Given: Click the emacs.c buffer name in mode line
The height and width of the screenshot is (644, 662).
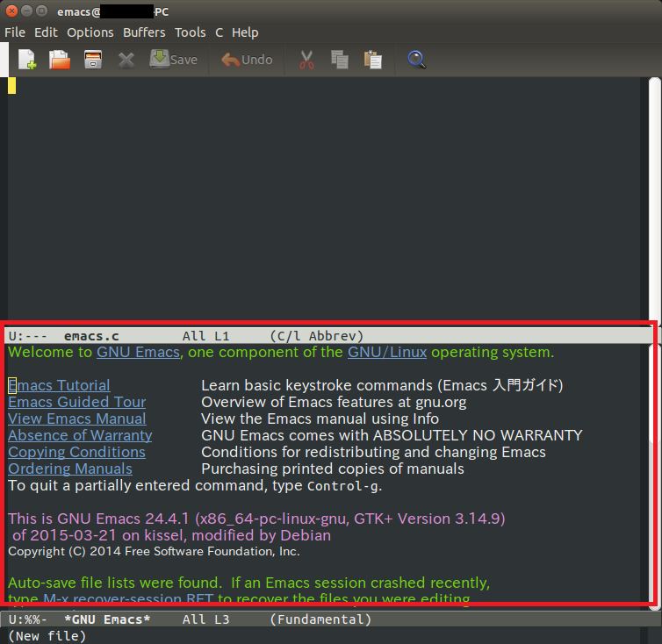Looking at the screenshot, I should [x=91, y=336].
